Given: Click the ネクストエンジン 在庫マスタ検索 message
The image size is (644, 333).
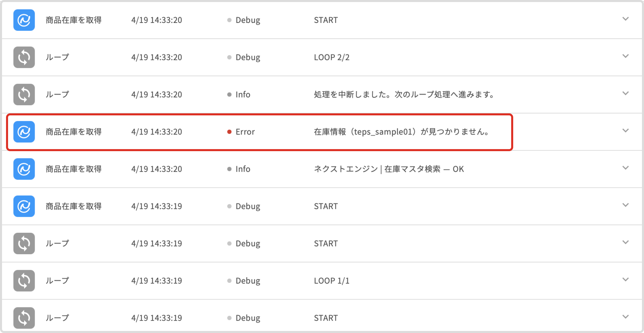Looking at the screenshot, I should point(389,169).
